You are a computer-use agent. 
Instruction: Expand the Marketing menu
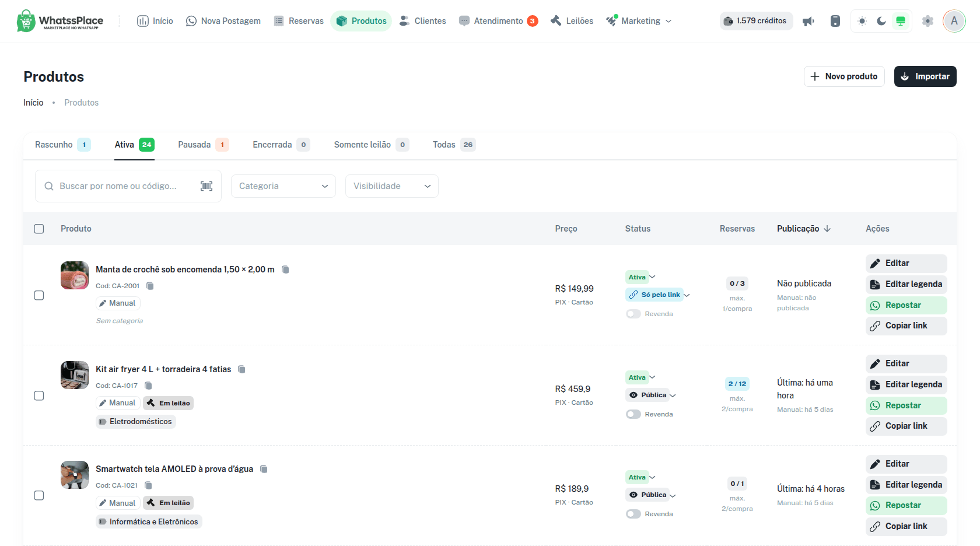pos(639,21)
